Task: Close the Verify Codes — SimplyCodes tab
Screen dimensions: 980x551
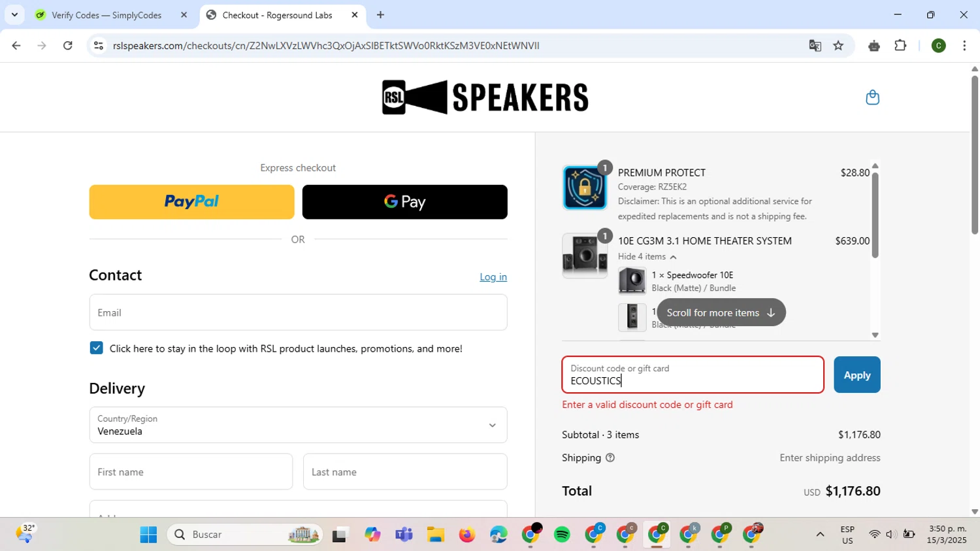Action: tap(184, 15)
